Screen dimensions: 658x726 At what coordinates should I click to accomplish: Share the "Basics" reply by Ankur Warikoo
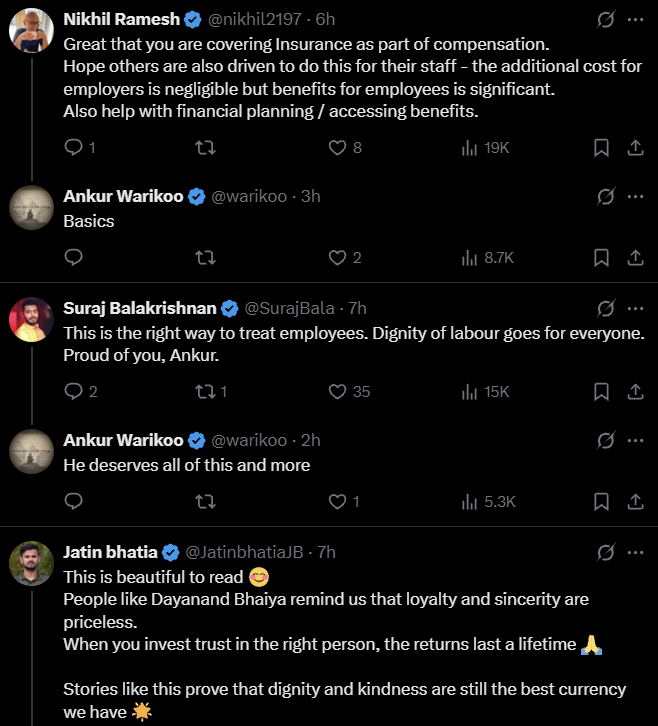tap(634, 258)
